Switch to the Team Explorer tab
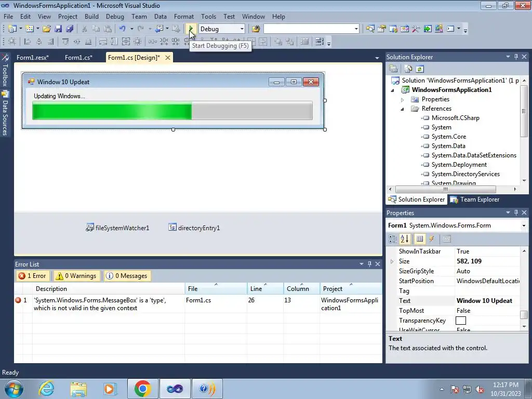The width and height of the screenshot is (532, 399). (475, 199)
